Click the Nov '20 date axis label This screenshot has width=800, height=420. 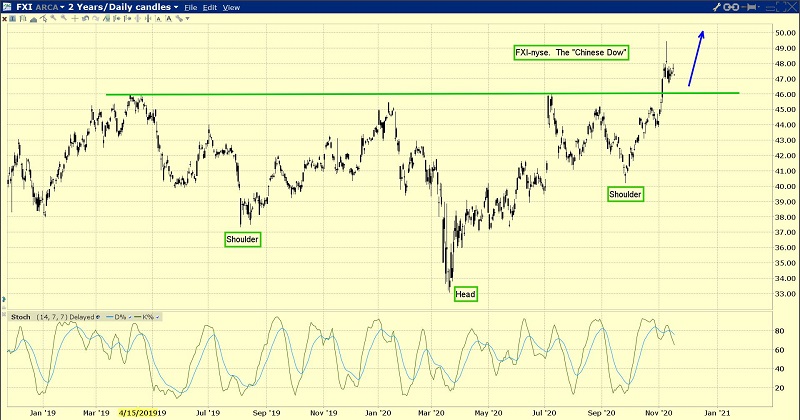659,413
